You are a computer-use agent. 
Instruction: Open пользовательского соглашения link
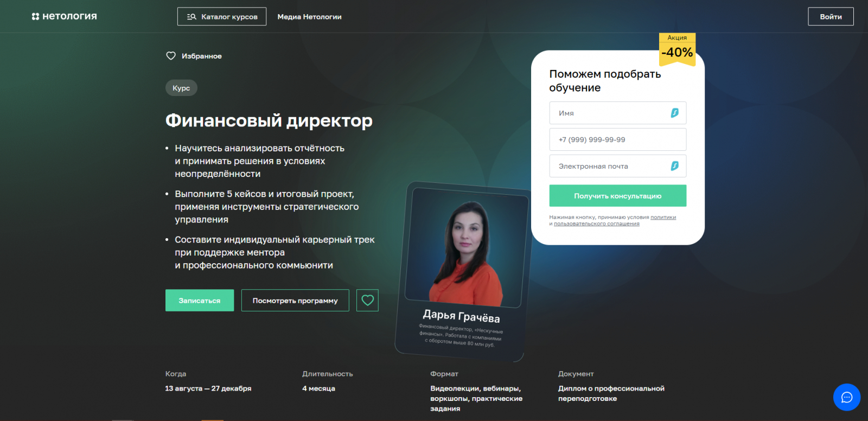596,224
